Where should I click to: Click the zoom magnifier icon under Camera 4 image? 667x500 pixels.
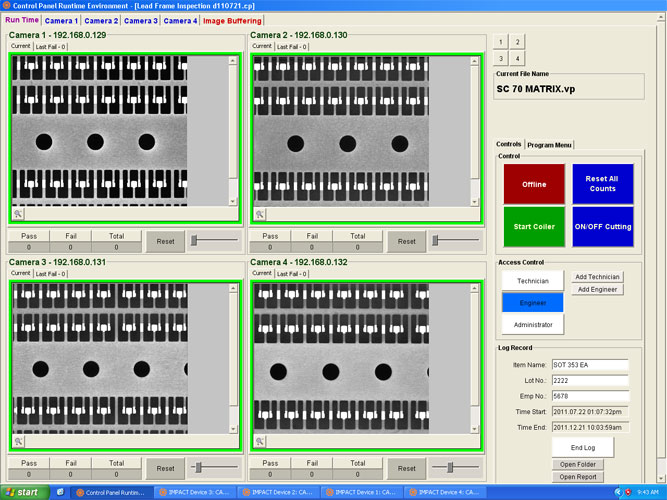point(260,441)
